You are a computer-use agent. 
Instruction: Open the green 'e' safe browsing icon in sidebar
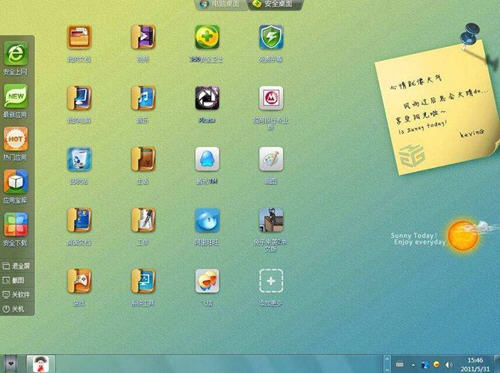pyautogui.click(x=16, y=53)
